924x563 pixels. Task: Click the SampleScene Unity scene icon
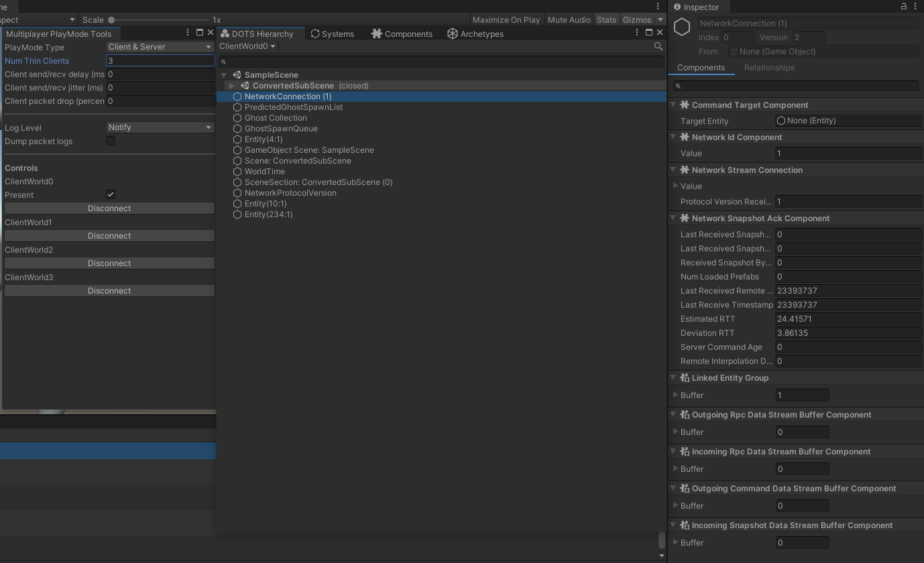click(x=237, y=75)
